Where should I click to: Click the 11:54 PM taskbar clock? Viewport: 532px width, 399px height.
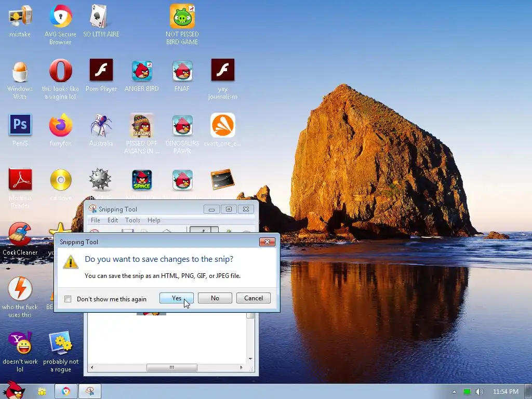click(506, 392)
